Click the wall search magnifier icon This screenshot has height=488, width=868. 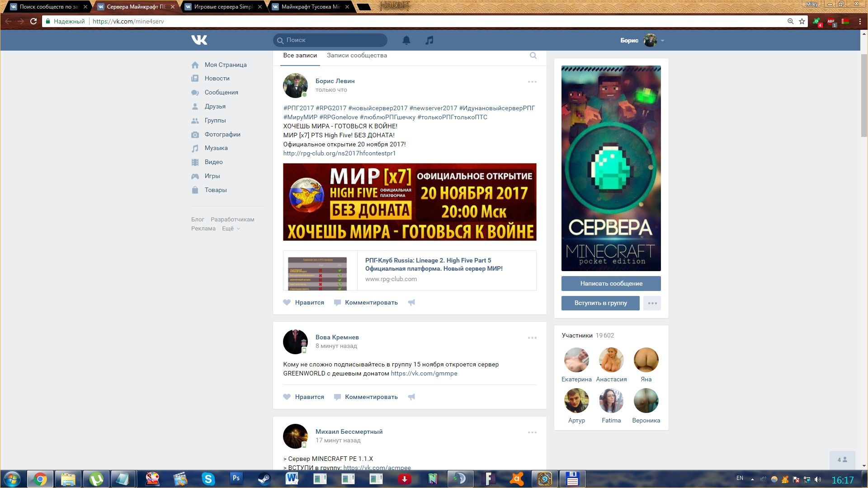pos(533,56)
